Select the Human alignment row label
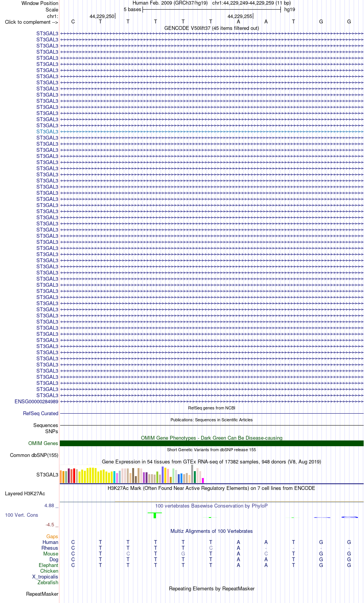Screen dimensions: 364x603 pyautogui.click(x=50, y=542)
